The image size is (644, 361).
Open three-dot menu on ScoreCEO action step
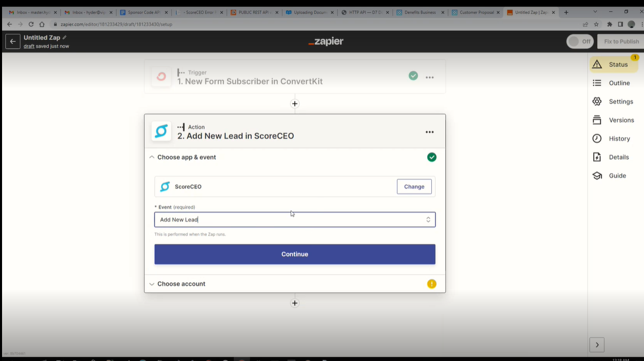(x=430, y=132)
